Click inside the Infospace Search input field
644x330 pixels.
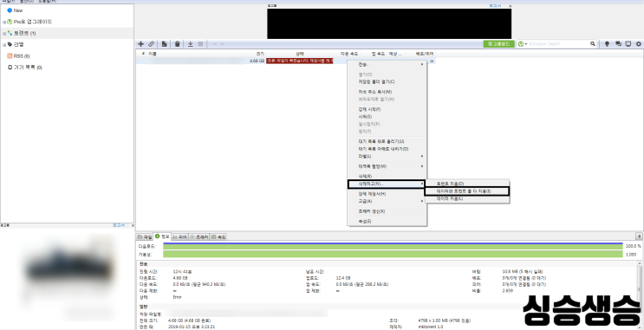(x=559, y=44)
